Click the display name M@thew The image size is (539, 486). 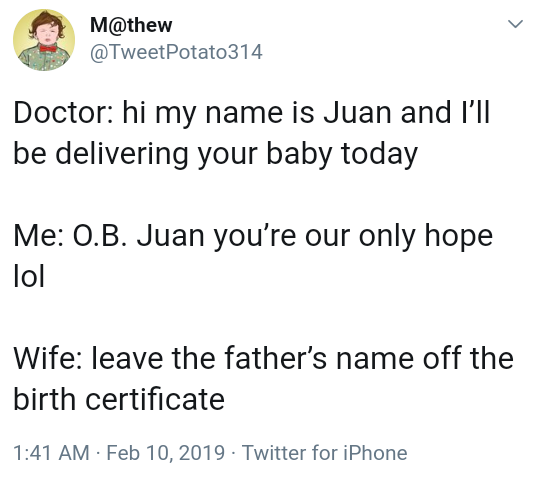click(x=131, y=25)
